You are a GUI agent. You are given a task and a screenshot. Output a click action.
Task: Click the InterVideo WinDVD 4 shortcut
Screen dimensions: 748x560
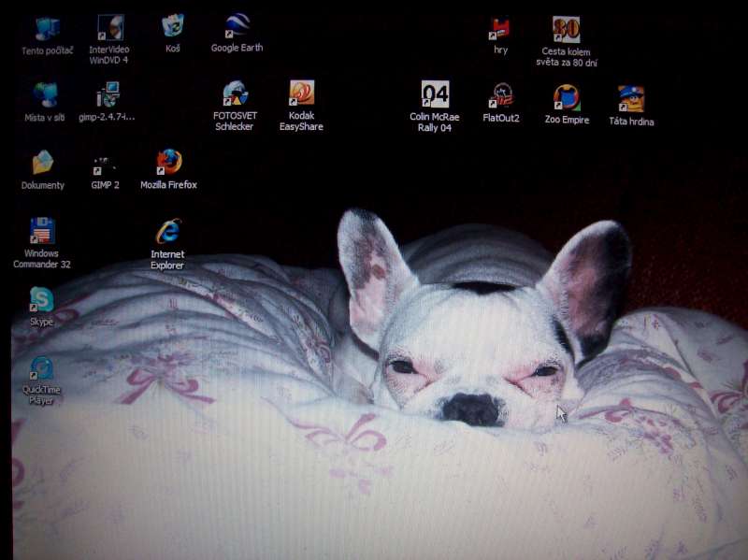click(x=109, y=29)
